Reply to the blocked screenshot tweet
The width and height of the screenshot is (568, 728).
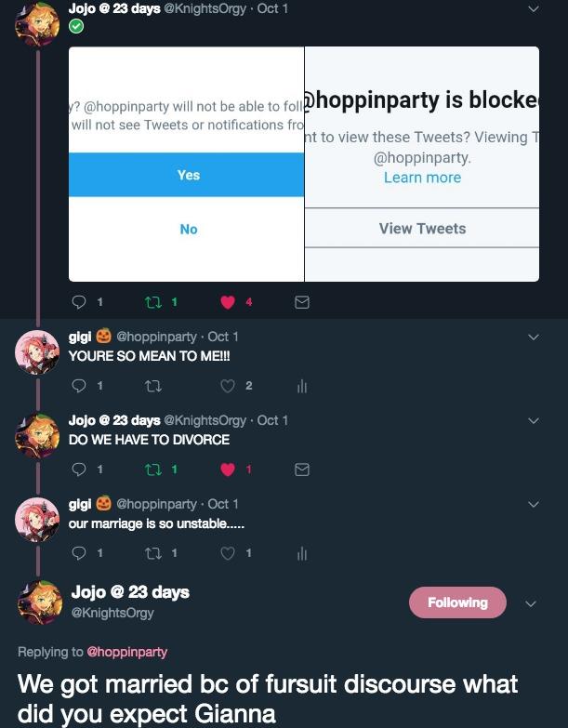(x=79, y=302)
